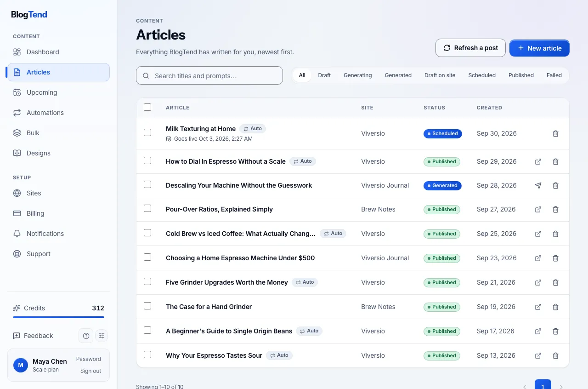Publish Descaling Your Machine via send icon

click(x=538, y=186)
